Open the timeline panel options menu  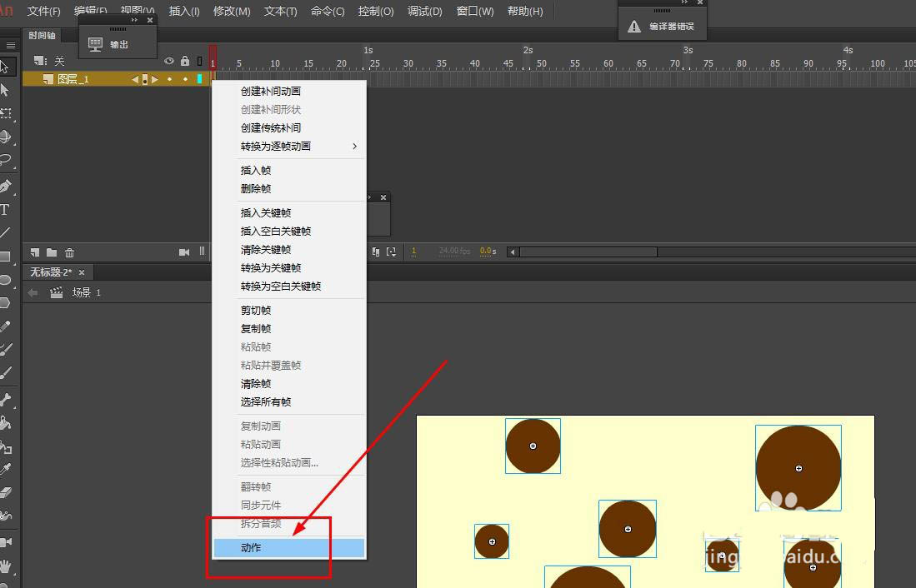click(11, 45)
